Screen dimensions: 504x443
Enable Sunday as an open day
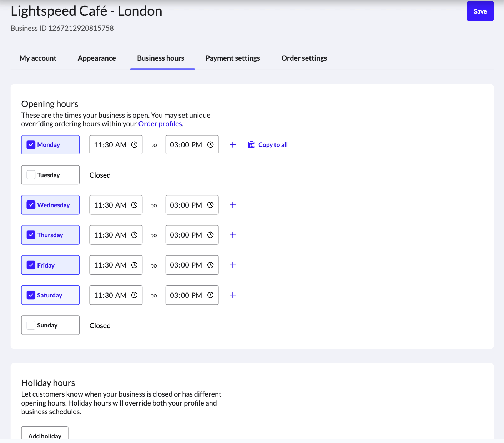click(x=31, y=325)
